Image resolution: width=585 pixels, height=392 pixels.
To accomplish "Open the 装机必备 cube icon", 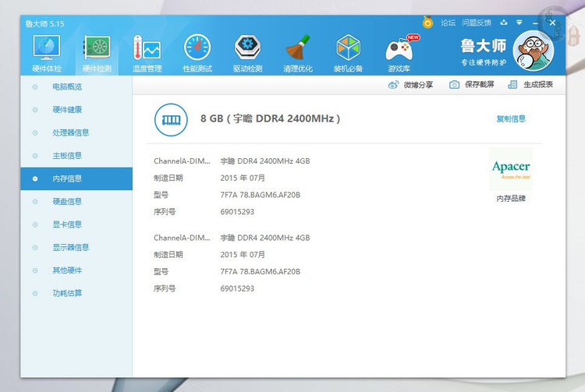I will click(349, 49).
